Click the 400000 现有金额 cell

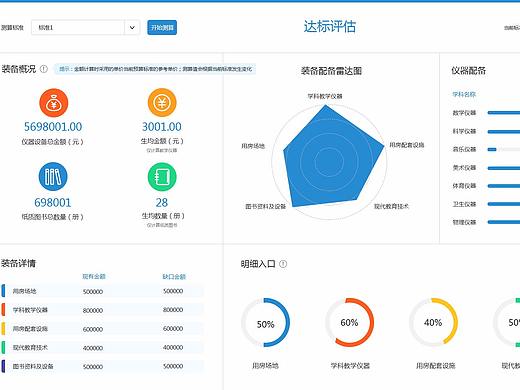pyautogui.click(x=93, y=348)
